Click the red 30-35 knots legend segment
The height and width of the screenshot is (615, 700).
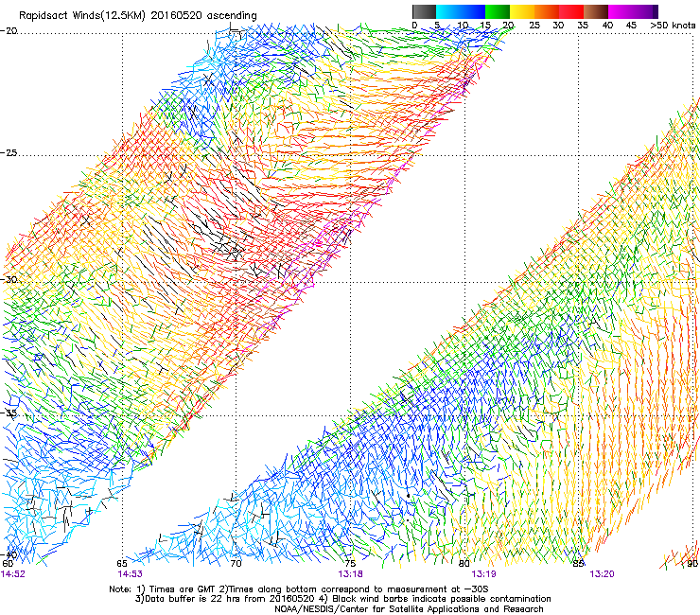point(571,11)
